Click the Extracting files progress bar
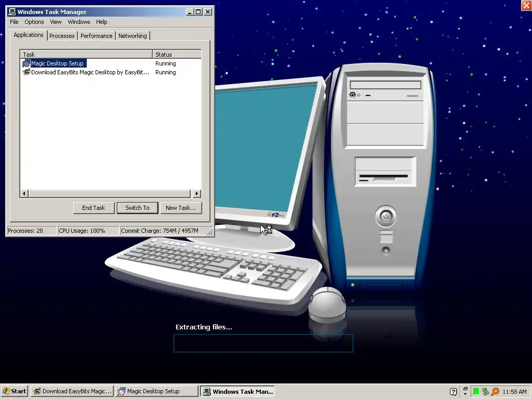The height and width of the screenshot is (399, 532). 263,343
